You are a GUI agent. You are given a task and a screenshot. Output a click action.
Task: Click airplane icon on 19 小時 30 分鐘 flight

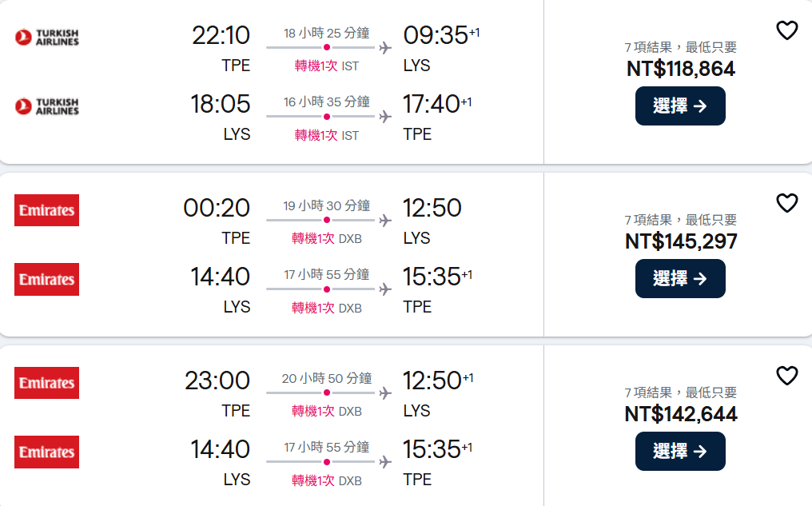[385, 221]
